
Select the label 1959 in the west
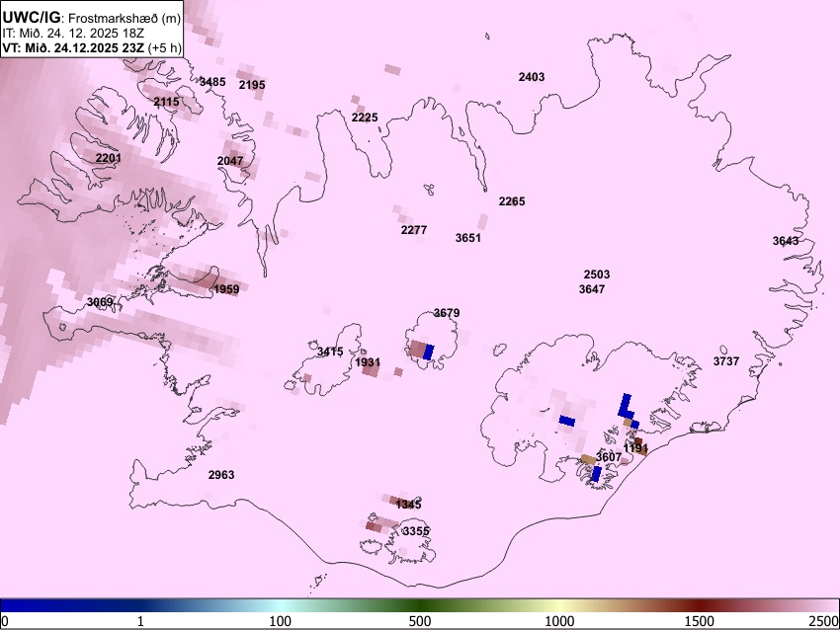click(x=226, y=289)
